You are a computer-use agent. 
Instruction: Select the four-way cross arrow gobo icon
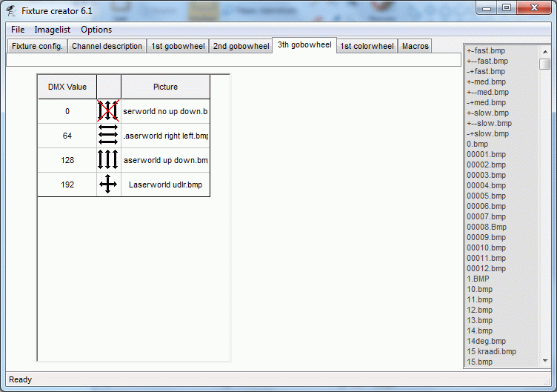(108, 184)
